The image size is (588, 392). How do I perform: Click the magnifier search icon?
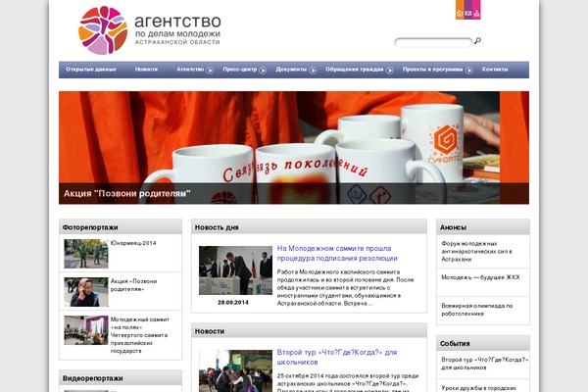[478, 41]
